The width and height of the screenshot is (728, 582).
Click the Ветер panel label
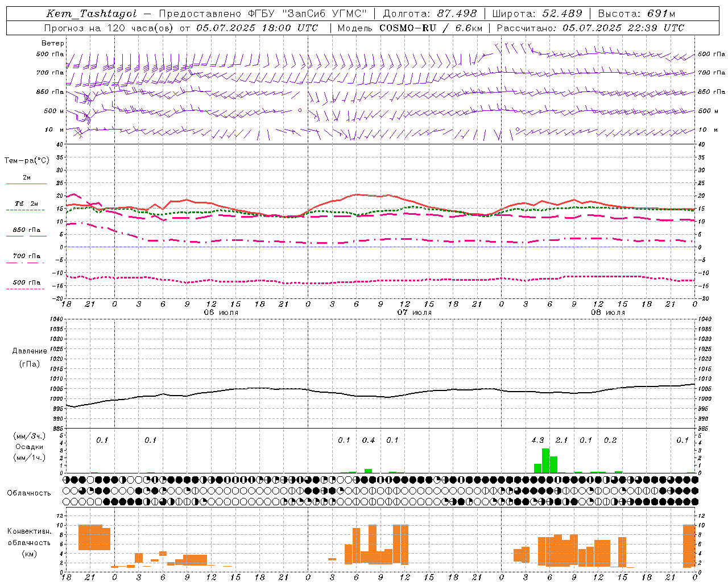(x=53, y=43)
